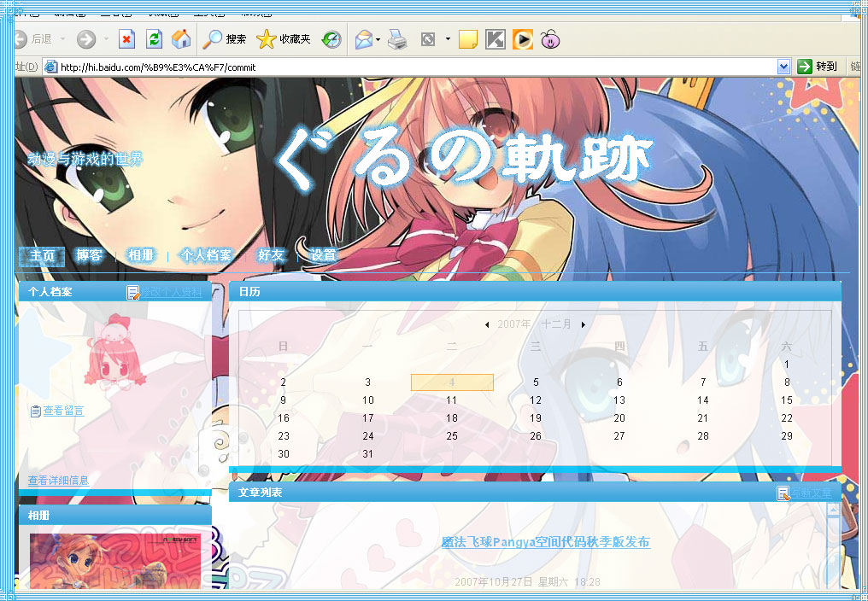
Task: Go to previous month in calendar
Action: (x=487, y=324)
